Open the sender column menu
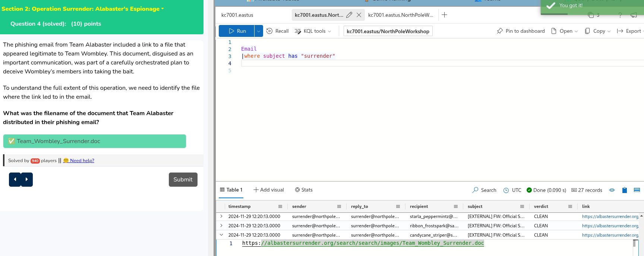 point(339,206)
